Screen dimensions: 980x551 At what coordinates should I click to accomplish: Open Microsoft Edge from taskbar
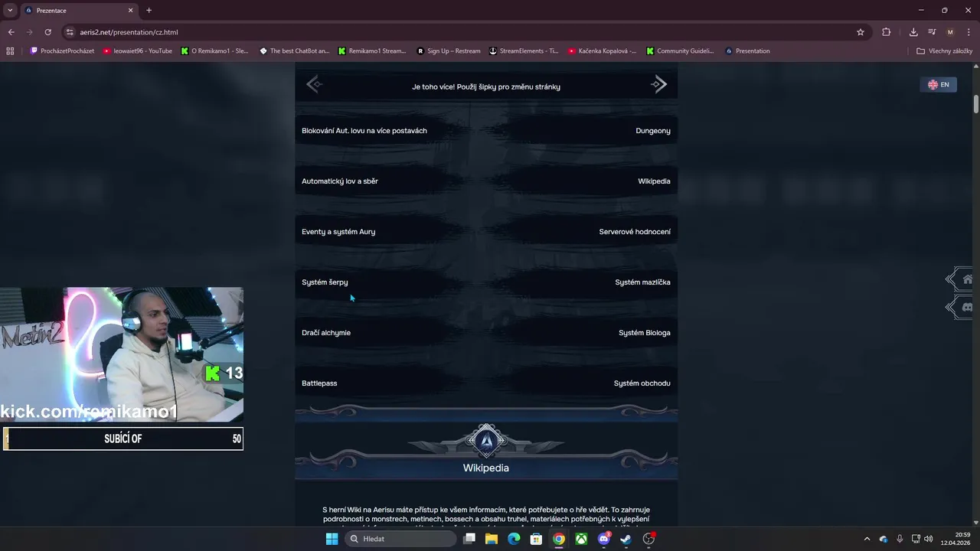(514, 539)
